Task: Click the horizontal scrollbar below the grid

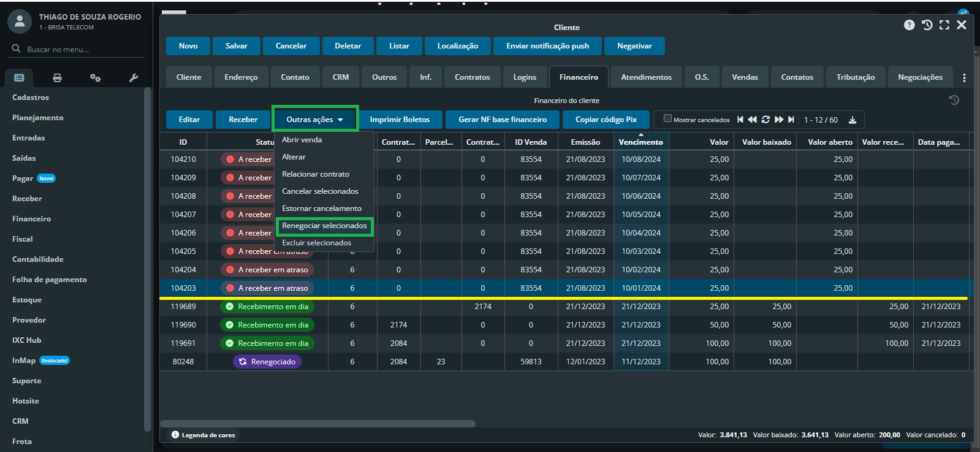Action: point(317,424)
